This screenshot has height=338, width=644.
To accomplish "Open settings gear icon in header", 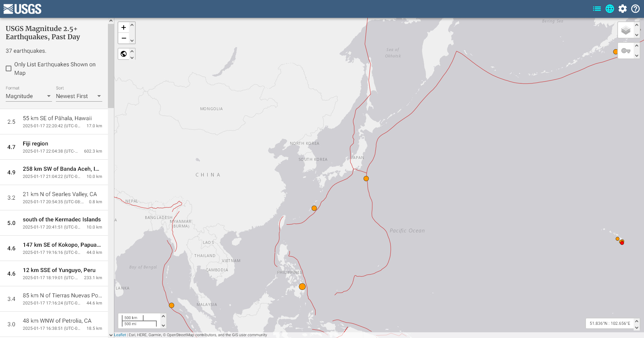I will (623, 9).
